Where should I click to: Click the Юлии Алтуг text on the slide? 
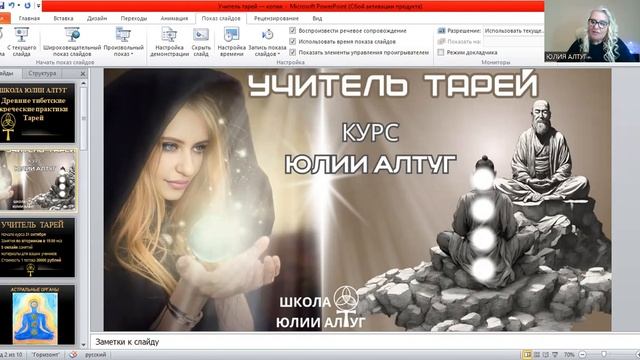point(370,164)
